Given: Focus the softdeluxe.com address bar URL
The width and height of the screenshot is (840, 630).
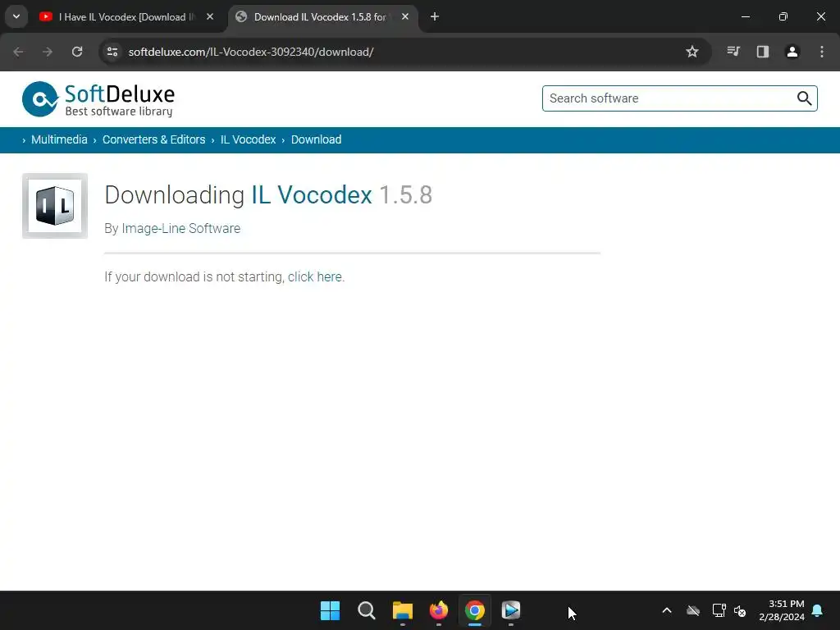Looking at the screenshot, I should 251,52.
